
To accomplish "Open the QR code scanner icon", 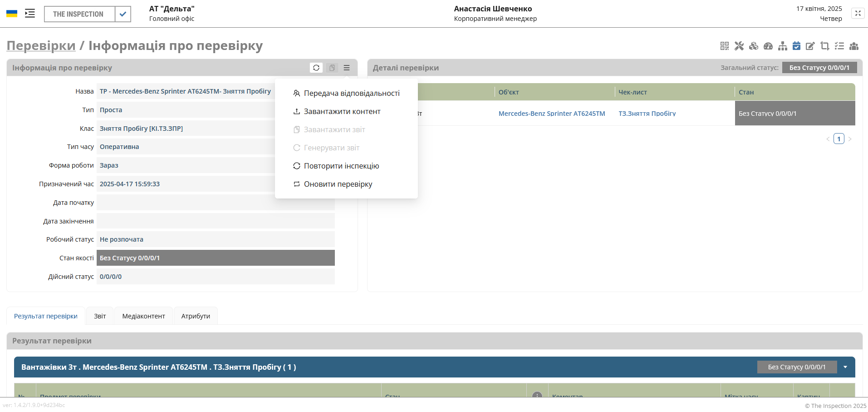I will [x=725, y=46].
